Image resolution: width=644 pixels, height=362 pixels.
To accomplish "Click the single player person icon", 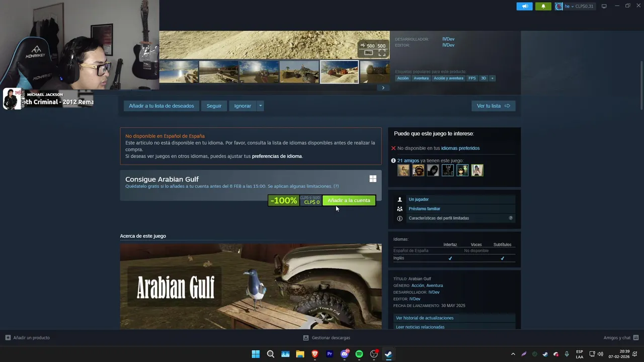I will (x=399, y=200).
